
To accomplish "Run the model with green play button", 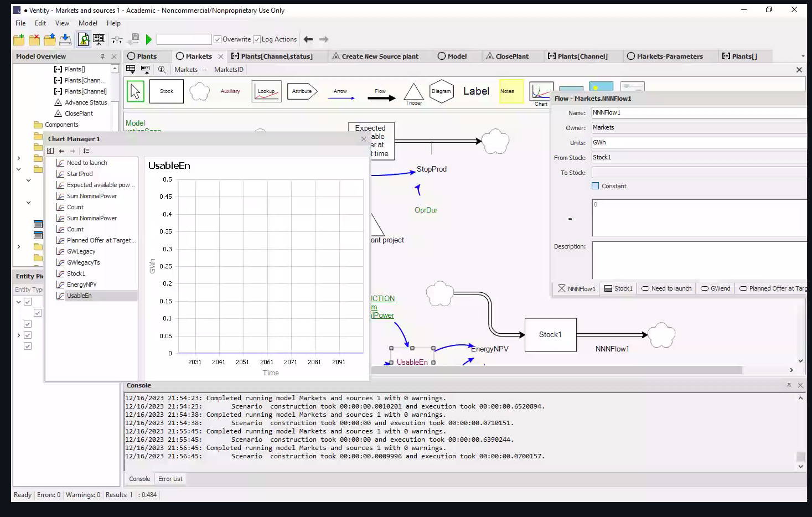I will [148, 39].
